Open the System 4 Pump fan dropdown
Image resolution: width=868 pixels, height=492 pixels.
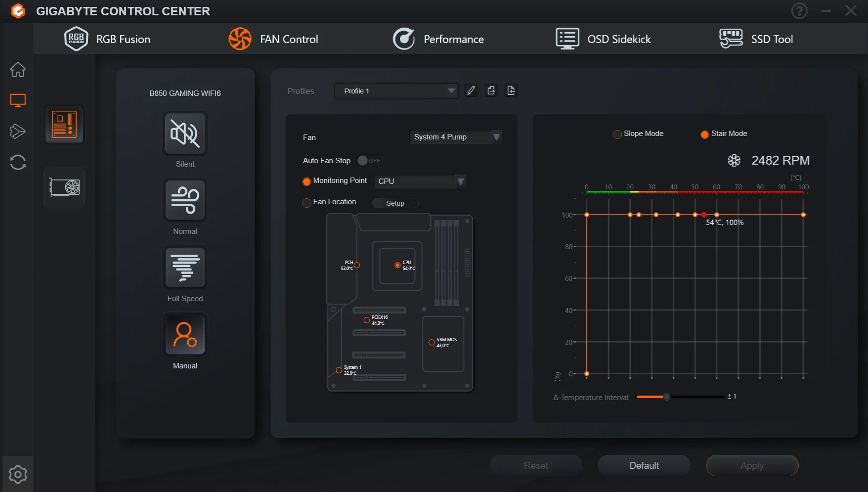point(456,137)
